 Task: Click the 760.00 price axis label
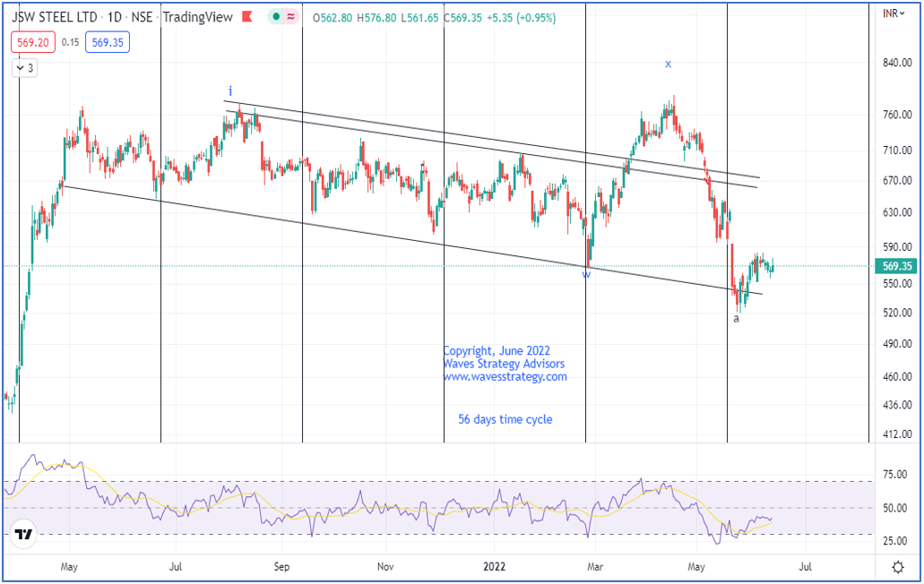[897, 115]
